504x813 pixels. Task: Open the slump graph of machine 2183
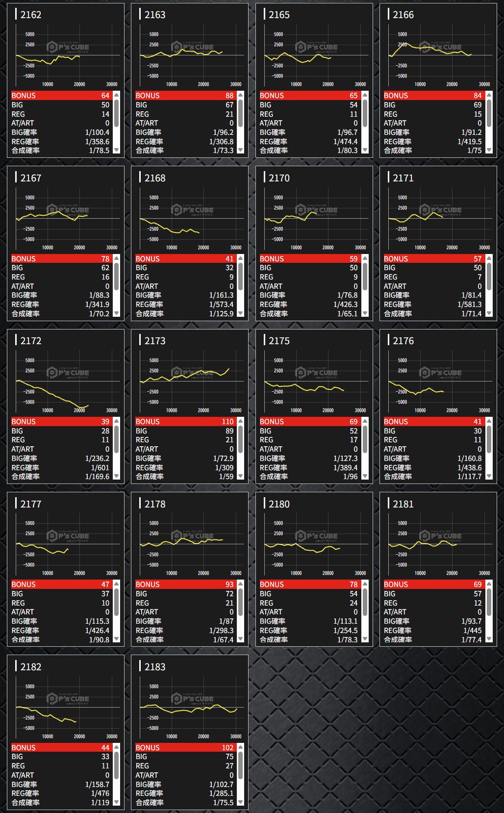(x=190, y=708)
